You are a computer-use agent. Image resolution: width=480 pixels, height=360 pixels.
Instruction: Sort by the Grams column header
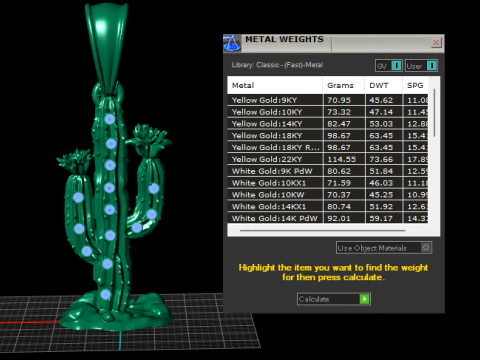344,85
